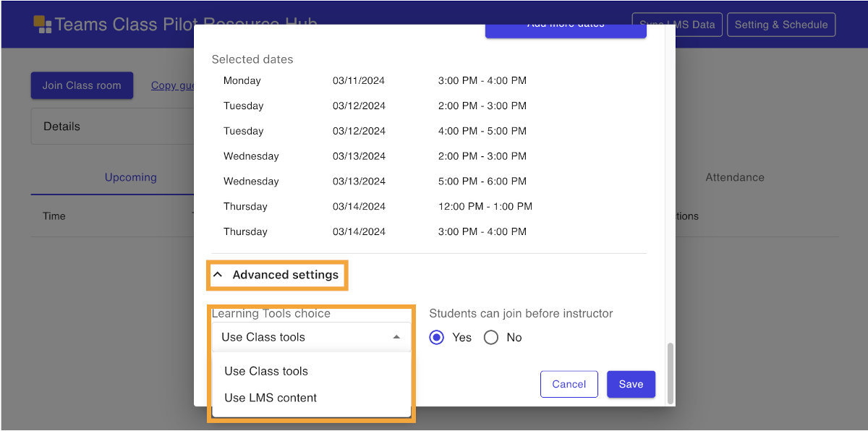Click the Add more dates button
The image size is (868, 431).
(x=565, y=30)
